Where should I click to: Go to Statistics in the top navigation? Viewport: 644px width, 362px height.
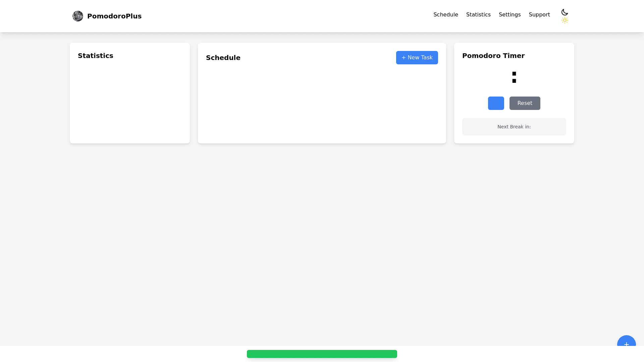pyautogui.click(x=478, y=15)
